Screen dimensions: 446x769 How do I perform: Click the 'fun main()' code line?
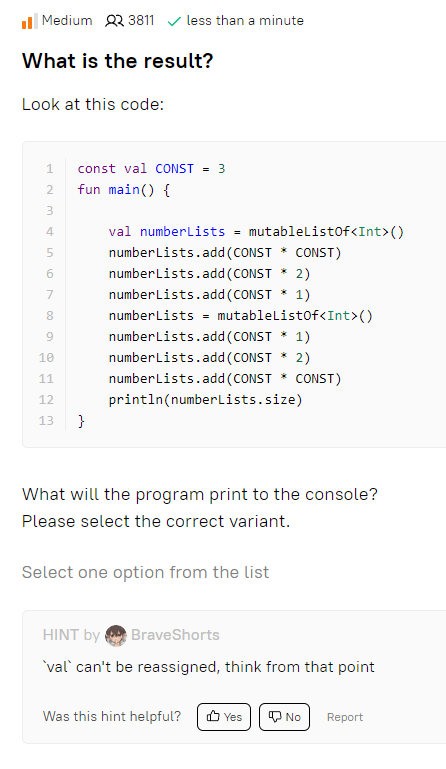124,190
